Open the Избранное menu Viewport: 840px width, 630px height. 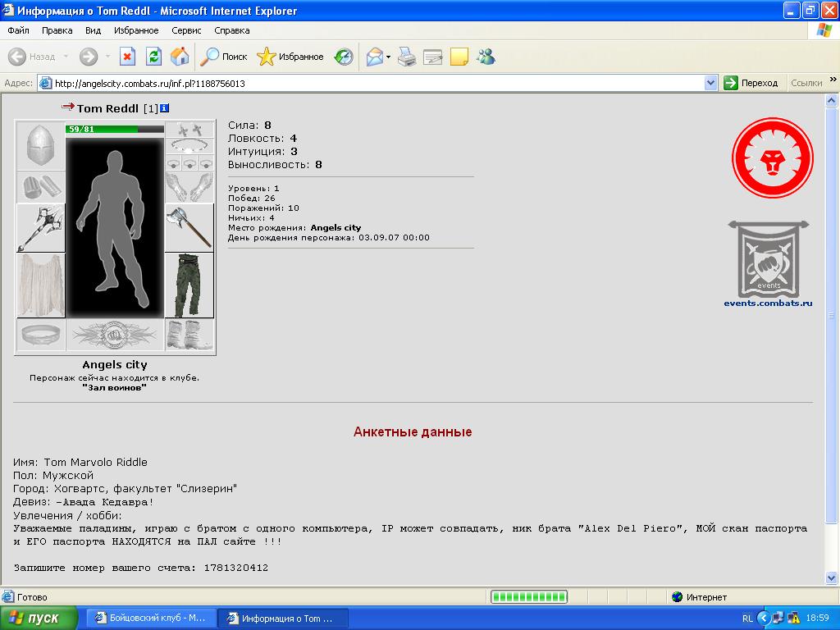(x=136, y=30)
